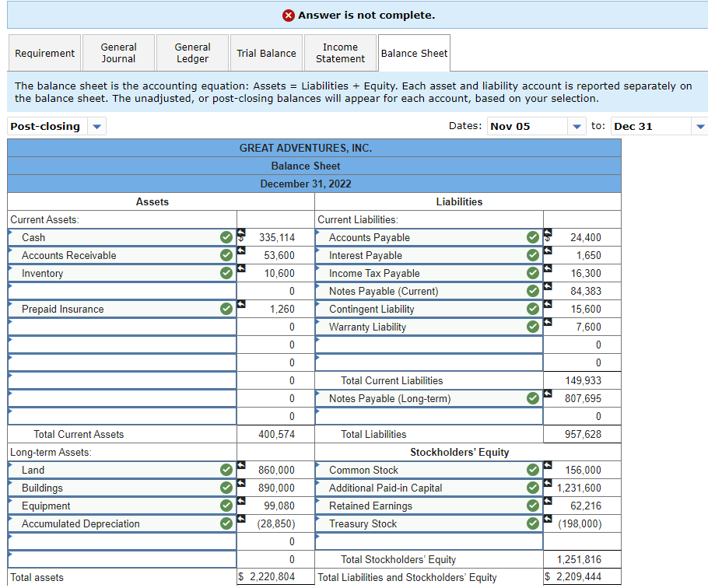This screenshot has width=708, height=588.
Task: Click the green checkmark beside Cash
Action: click(226, 237)
